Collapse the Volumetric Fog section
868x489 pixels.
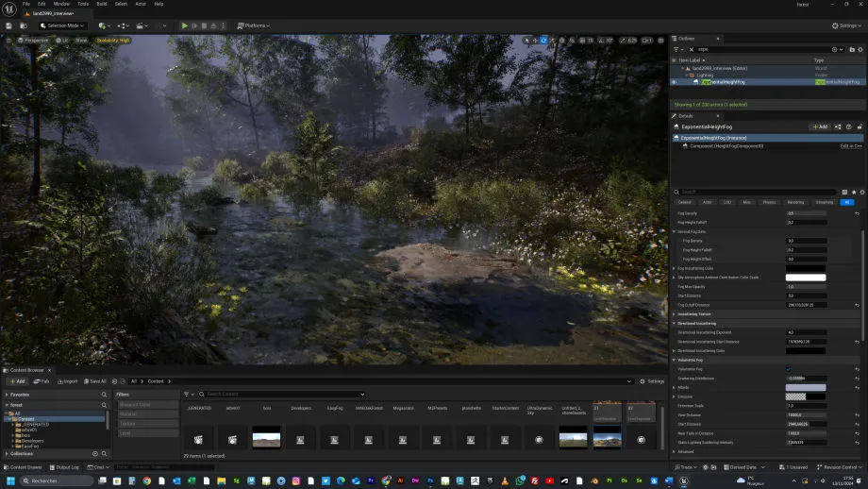[675, 360]
